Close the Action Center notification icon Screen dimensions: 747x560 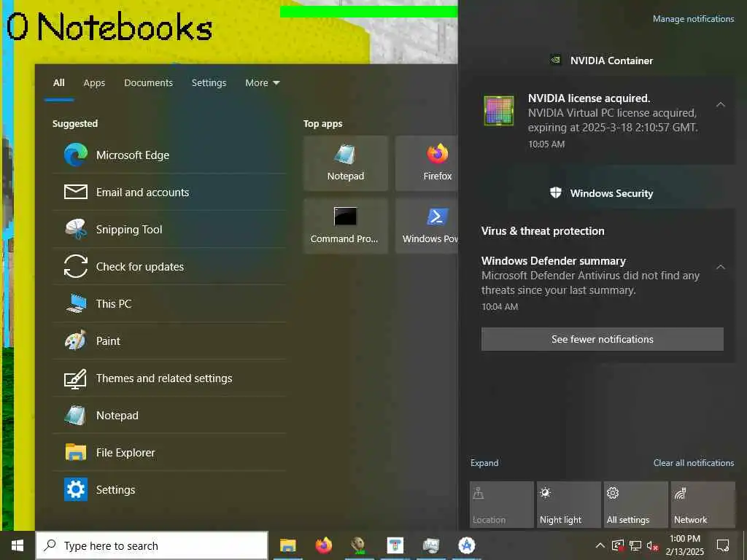723,545
